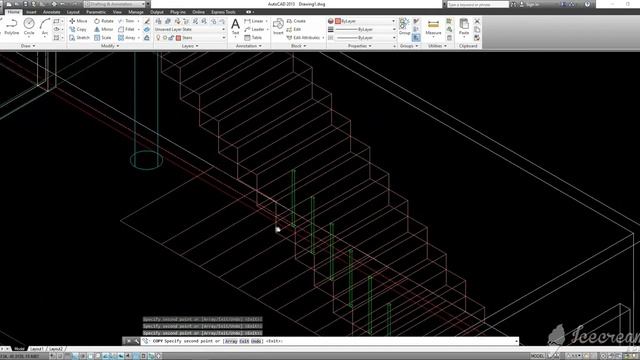Viewport: 640px width, 360px height.
Task: Open the Group tool
Action: (404, 27)
